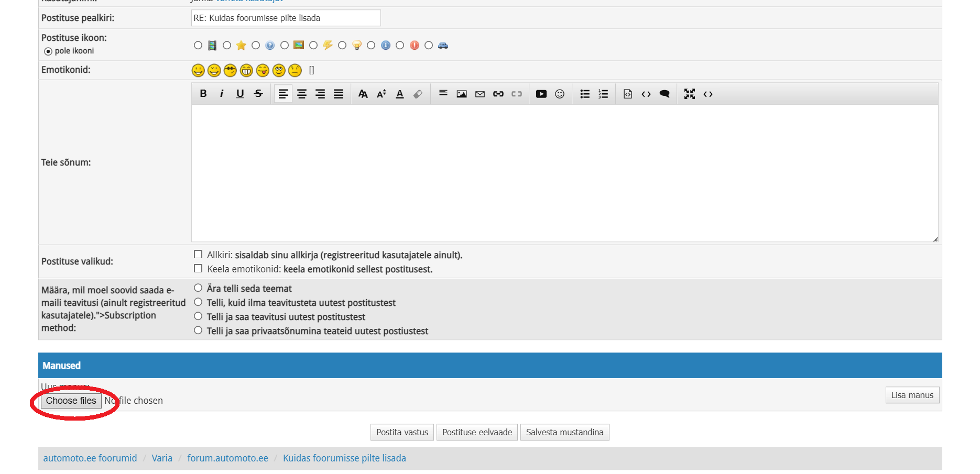Check the Keela emotikonid option

click(198, 269)
